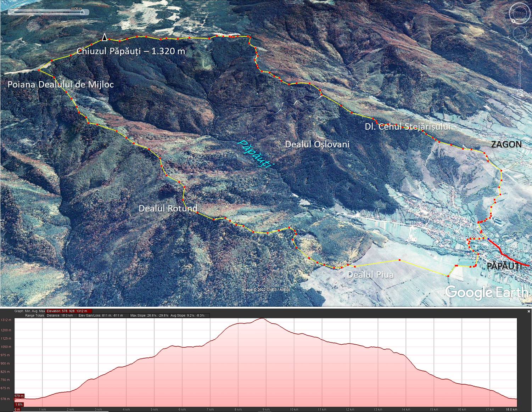Click the ZAGON place label
This screenshot has height=412, width=532.
[506, 144]
